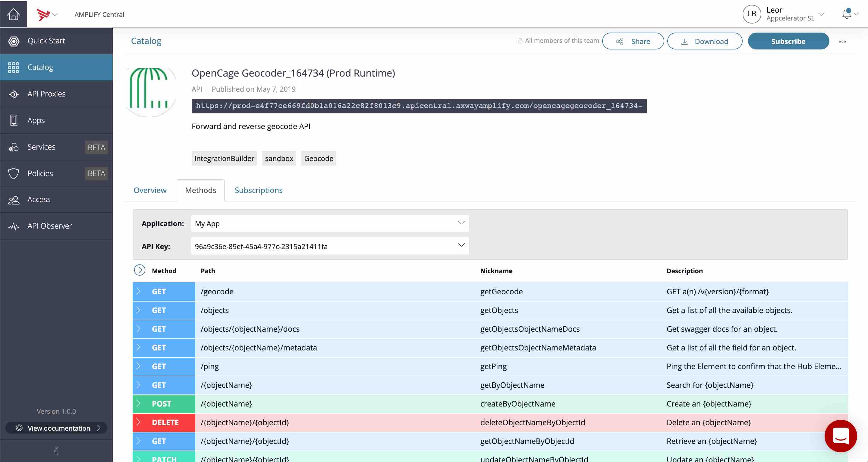Switch to the Subscriptions tab
The width and height of the screenshot is (868, 462).
coord(259,190)
